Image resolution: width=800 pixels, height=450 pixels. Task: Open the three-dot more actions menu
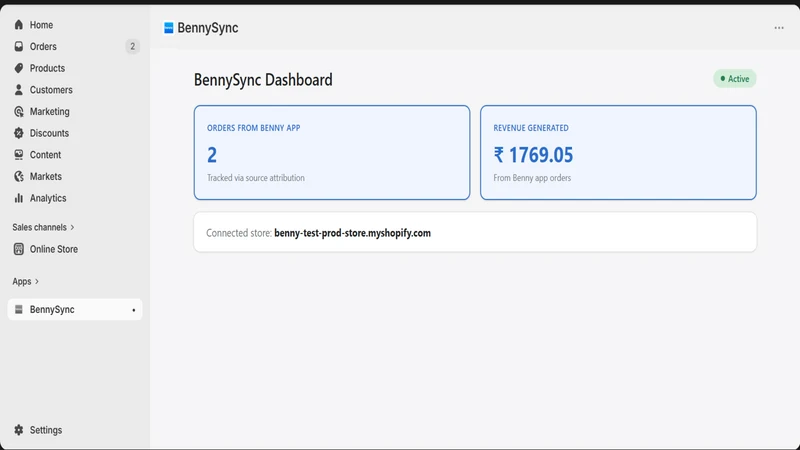coord(779,28)
